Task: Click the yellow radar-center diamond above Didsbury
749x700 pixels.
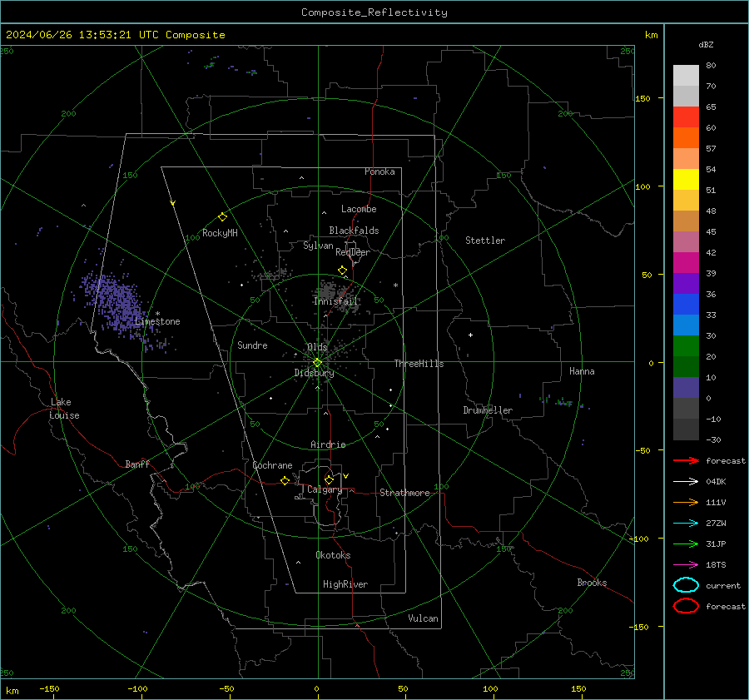Action: 317,363
